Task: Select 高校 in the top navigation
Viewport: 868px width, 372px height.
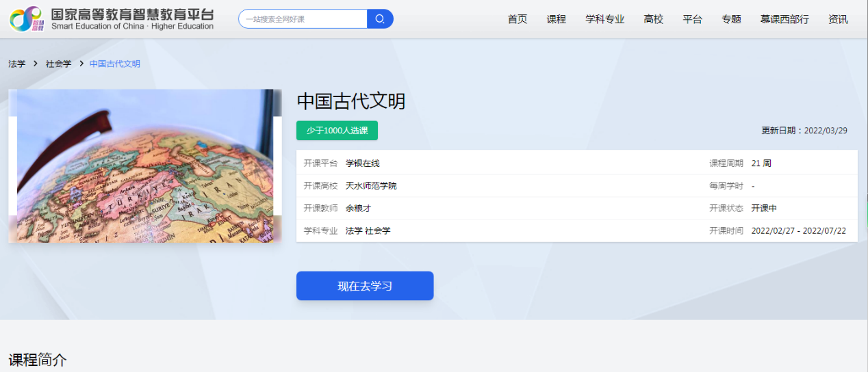Action: pos(653,19)
